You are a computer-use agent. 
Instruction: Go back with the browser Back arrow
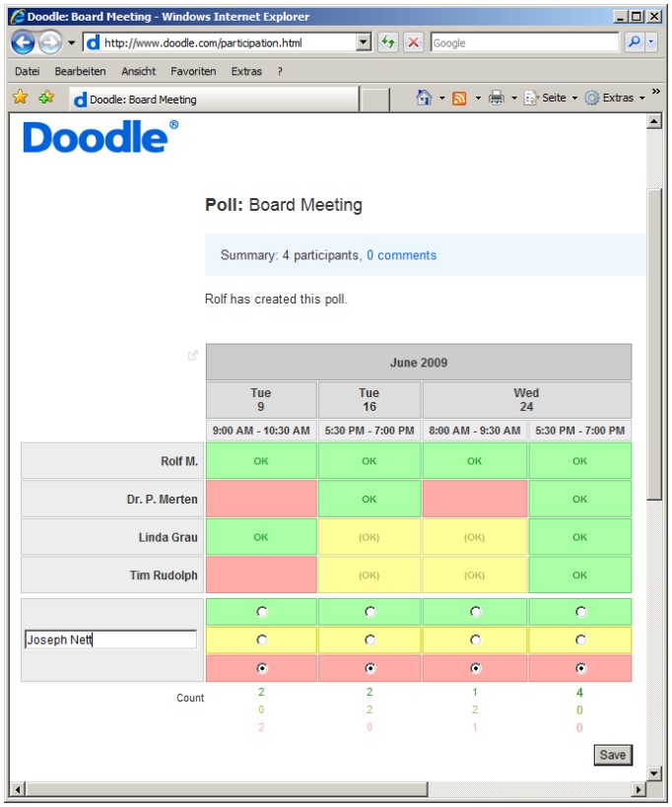(x=23, y=42)
